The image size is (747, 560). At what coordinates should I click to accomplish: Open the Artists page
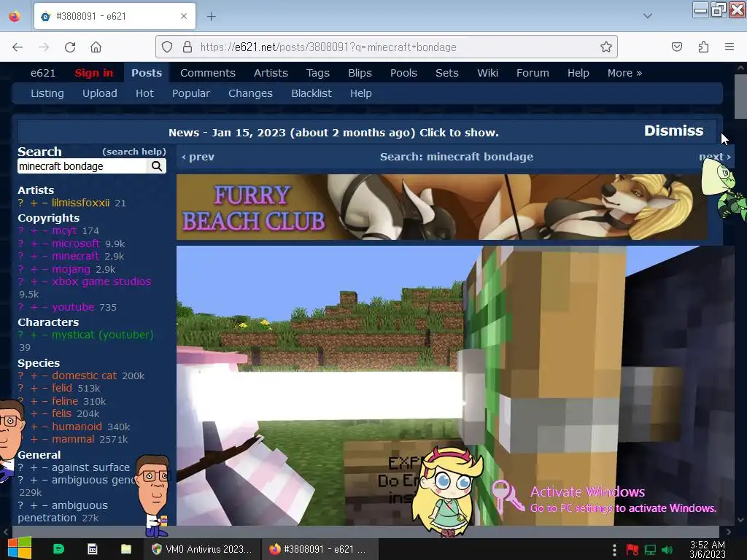pos(271,73)
